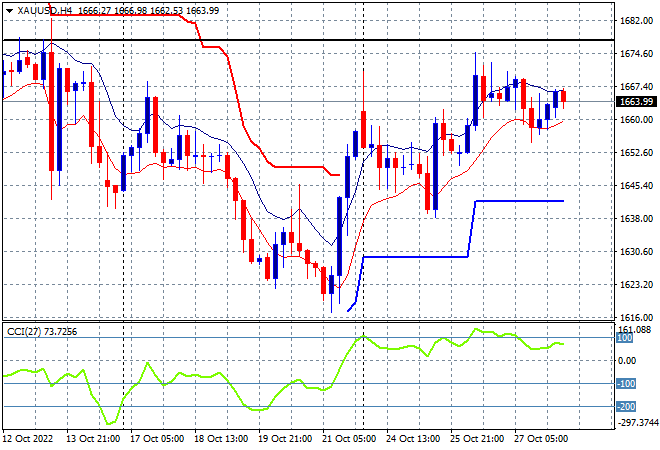Image resolution: width=660 pixels, height=450 pixels.
Task: Select the 1682.00 price axis label
Action: pyautogui.click(x=636, y=21)
